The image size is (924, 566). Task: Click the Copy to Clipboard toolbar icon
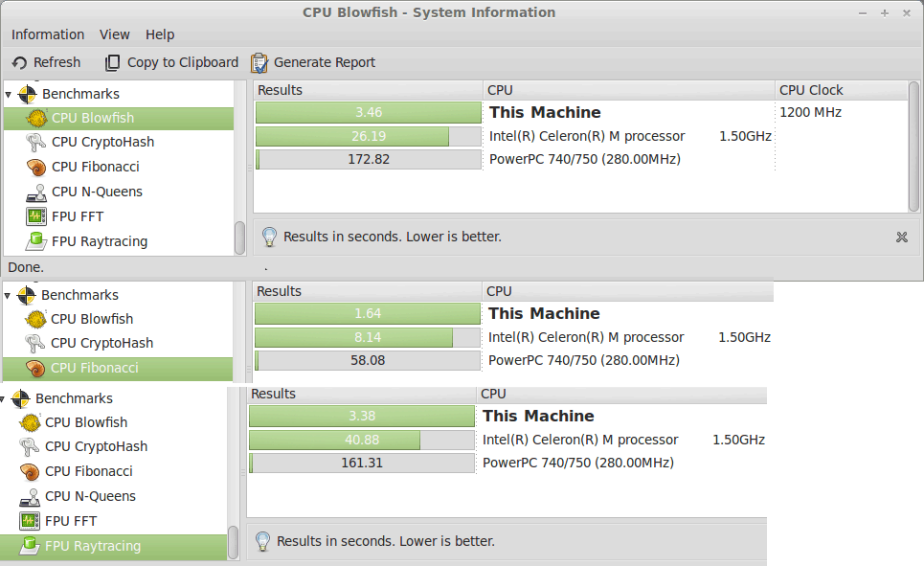112,62
